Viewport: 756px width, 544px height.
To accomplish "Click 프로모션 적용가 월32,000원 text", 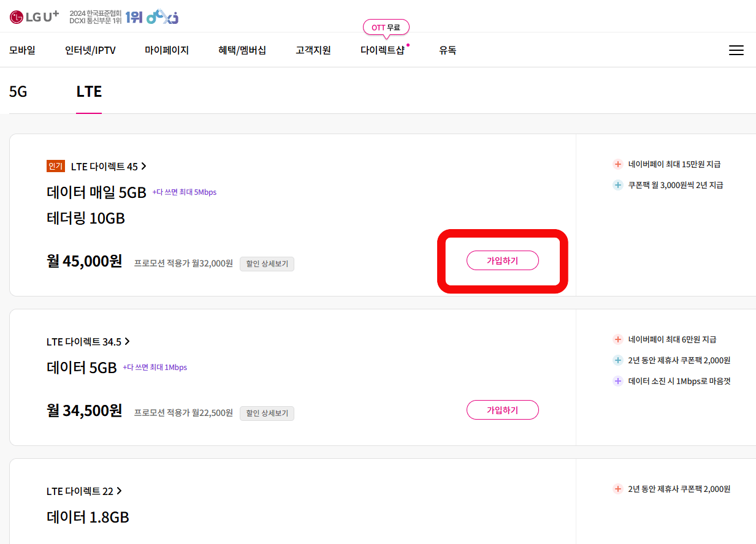I will point(183,263).
